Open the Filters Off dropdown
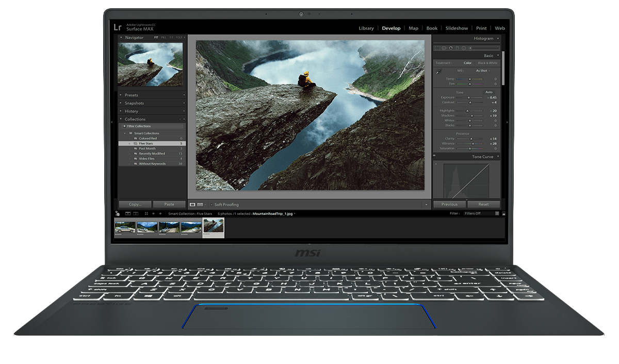 pos(481,213)
